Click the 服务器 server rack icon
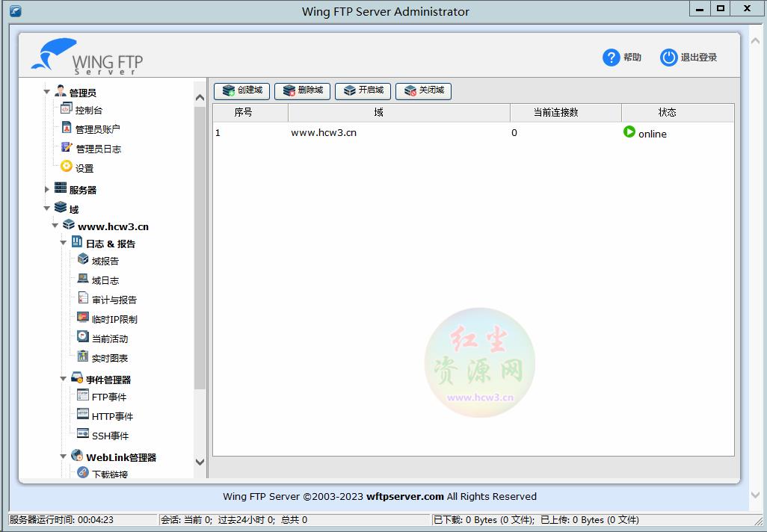767x532 pixels. tap(60, 188)
